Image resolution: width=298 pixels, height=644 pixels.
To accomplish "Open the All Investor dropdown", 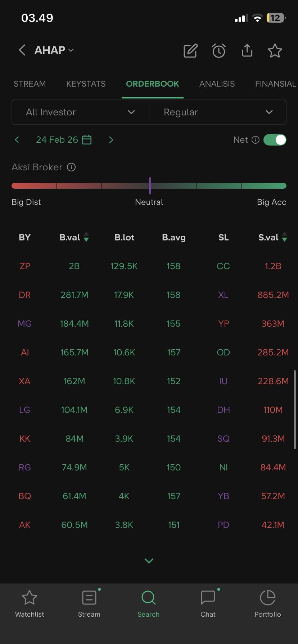I will point(80,112).
